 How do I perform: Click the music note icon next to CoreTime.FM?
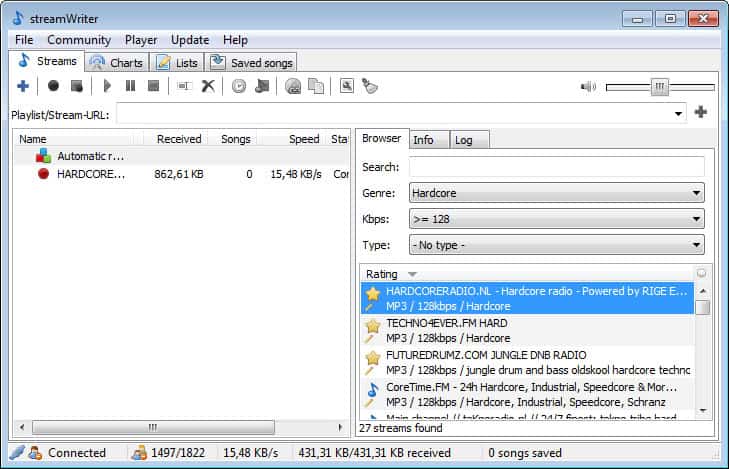(372, 390)
